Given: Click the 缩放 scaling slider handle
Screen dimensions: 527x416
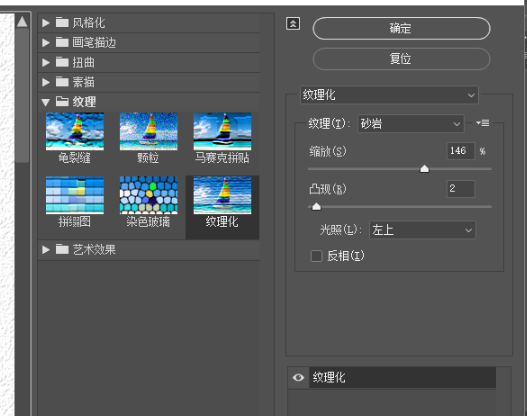Looking at the screenshot, I should [424, 168].
